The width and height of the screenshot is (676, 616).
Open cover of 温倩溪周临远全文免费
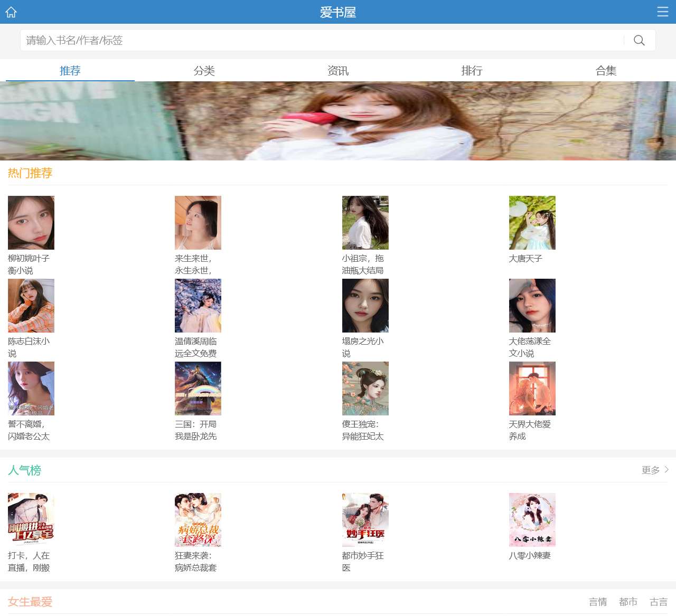click(198, 306)
